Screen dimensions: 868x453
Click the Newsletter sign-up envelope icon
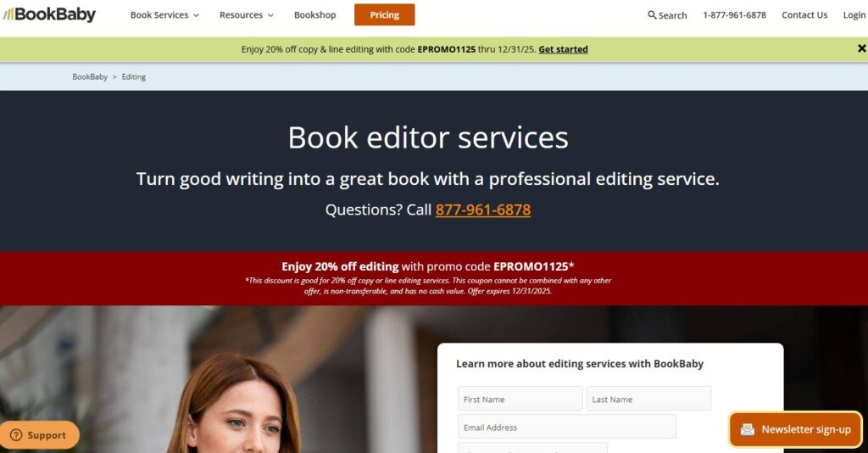coord(748,429)
